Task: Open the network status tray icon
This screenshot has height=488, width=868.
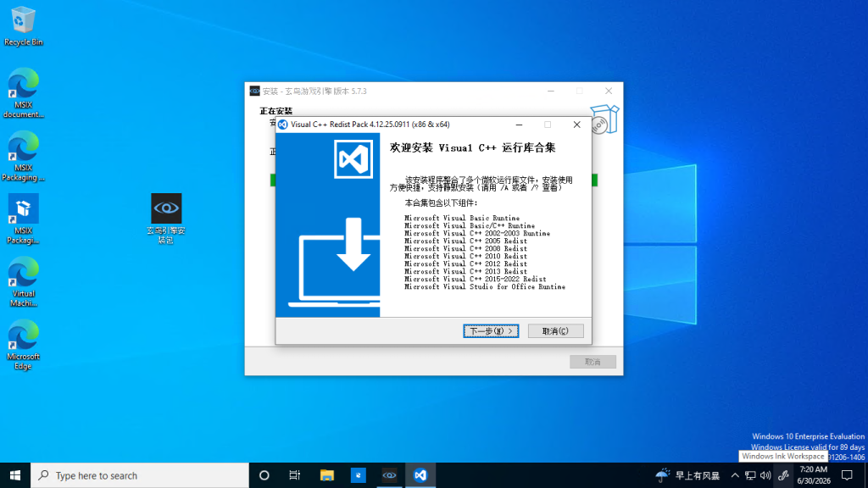Action: click(x=750, y=475)
